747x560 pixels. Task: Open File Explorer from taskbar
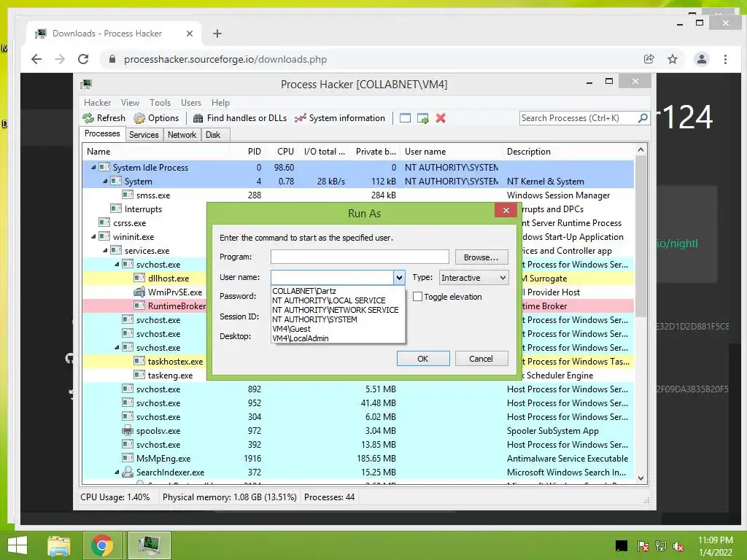[x=59, y=545]
